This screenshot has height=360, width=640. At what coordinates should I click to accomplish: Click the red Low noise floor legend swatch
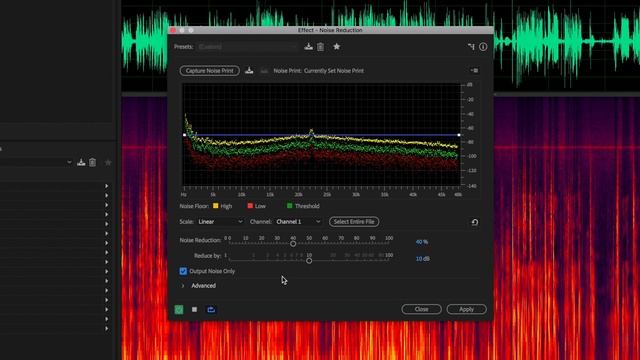click(250, 206)
